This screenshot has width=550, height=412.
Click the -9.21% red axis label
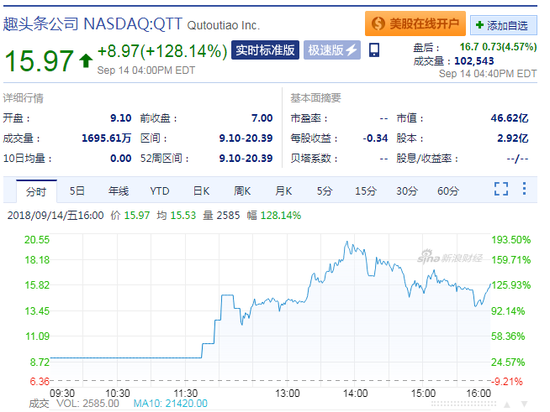click(x=507, y=381)
